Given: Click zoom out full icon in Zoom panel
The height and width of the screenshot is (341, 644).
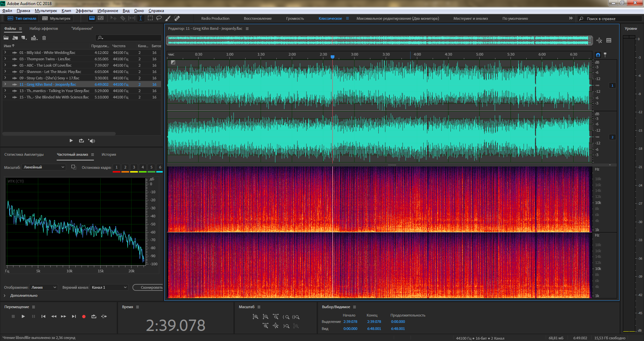Looking at the screenshot, I should click(x=275, y=326).
